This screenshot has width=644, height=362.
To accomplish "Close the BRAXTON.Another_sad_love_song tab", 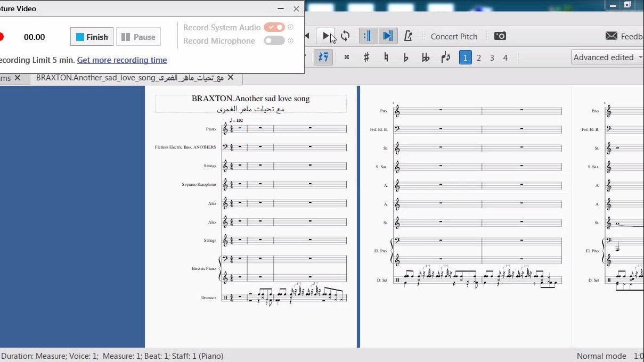I will (x=231, y=78).
